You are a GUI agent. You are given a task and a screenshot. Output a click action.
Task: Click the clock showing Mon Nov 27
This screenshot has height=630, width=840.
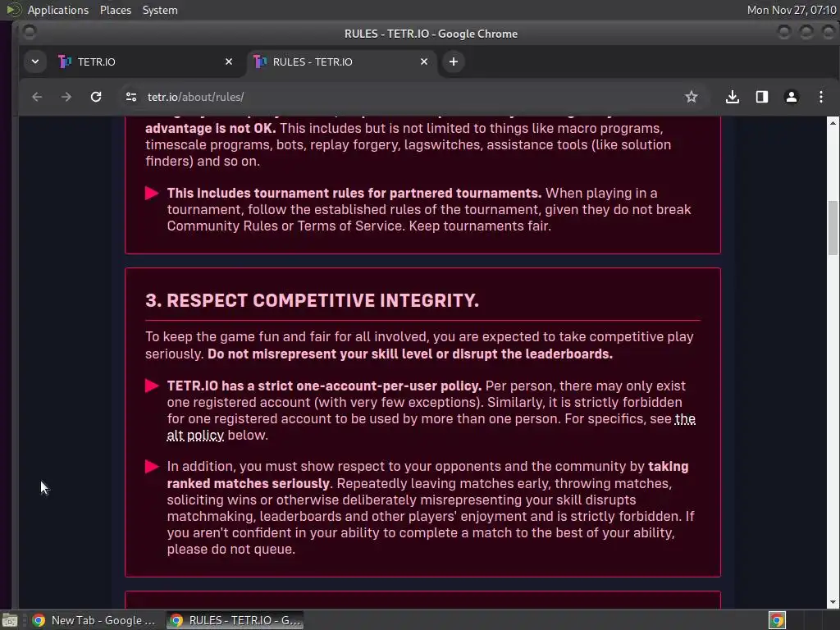pos(792,10)
